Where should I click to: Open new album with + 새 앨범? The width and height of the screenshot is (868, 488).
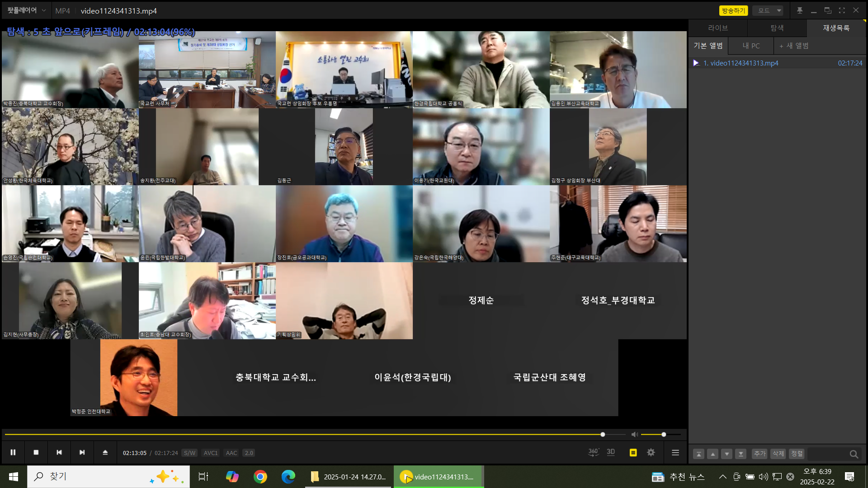[794, 46]
